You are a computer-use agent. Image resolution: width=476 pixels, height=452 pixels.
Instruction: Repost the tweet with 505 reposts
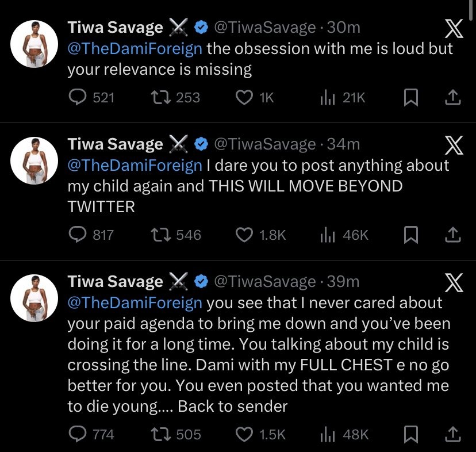click(x=159, y=435)
